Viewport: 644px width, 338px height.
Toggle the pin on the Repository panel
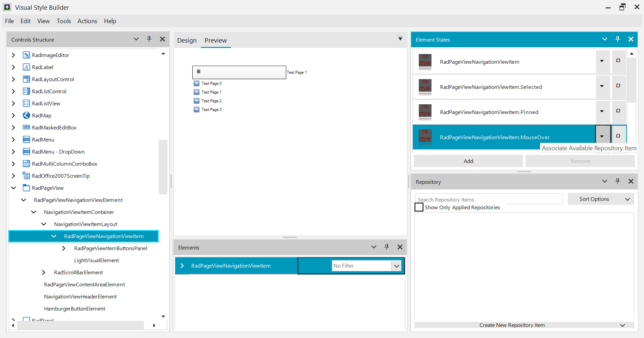617,181
